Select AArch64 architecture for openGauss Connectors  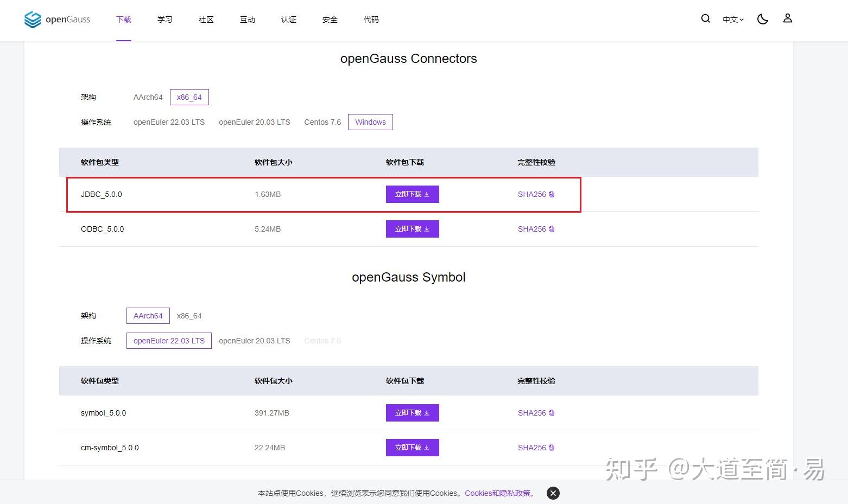(x=147, y=97)
